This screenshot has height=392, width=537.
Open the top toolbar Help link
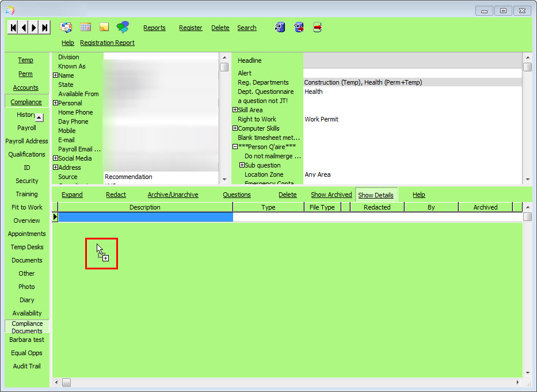pyautogui.click(x=68, y=43)
